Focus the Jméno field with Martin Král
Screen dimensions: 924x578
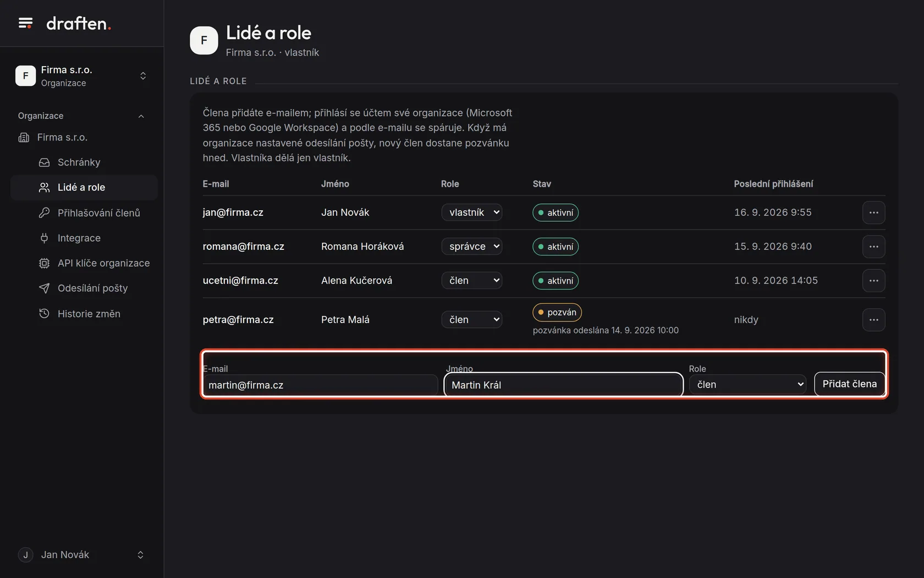tap(564, 385)
